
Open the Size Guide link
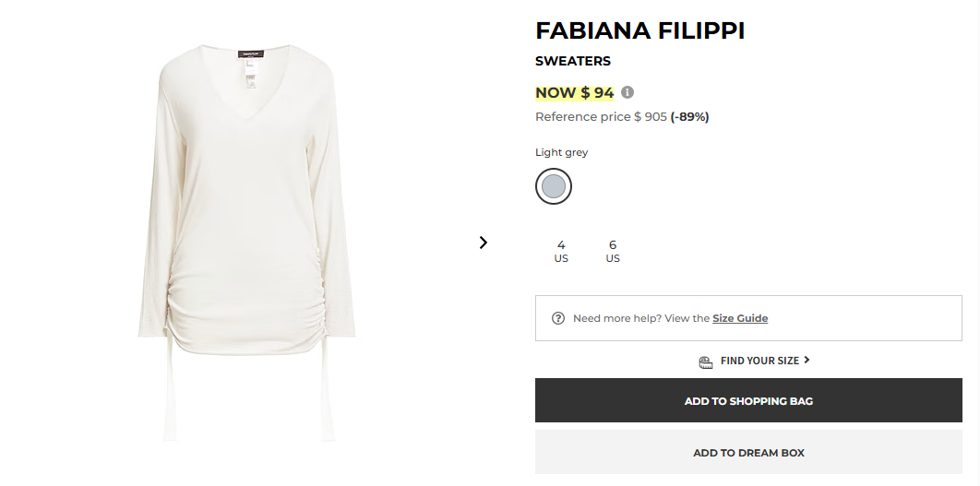click(740, 318)
